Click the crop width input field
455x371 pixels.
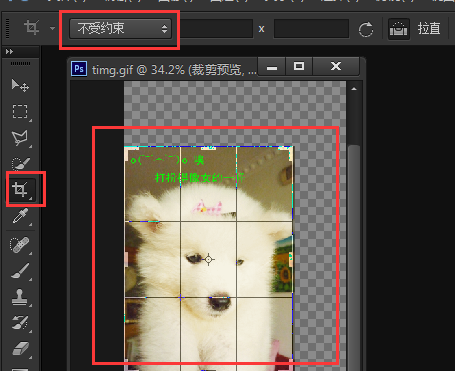pyautogui.click(x=217, y=29)
